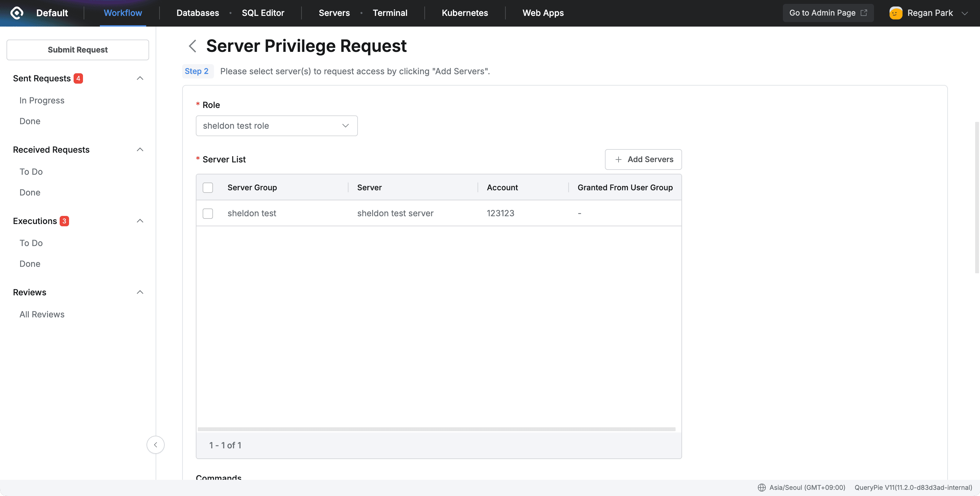
Task: Open the Role dropdown showing sheldon test role
Action: [277, 125]
